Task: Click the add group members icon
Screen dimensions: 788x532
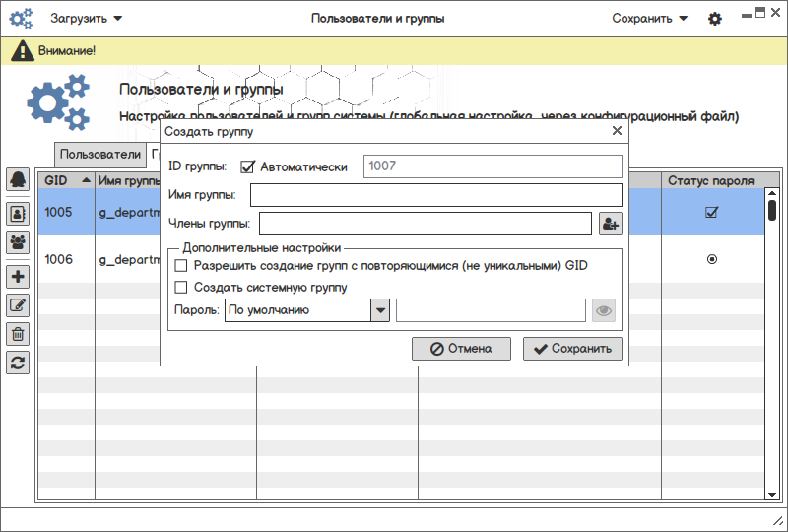Action: pos(610,225)
